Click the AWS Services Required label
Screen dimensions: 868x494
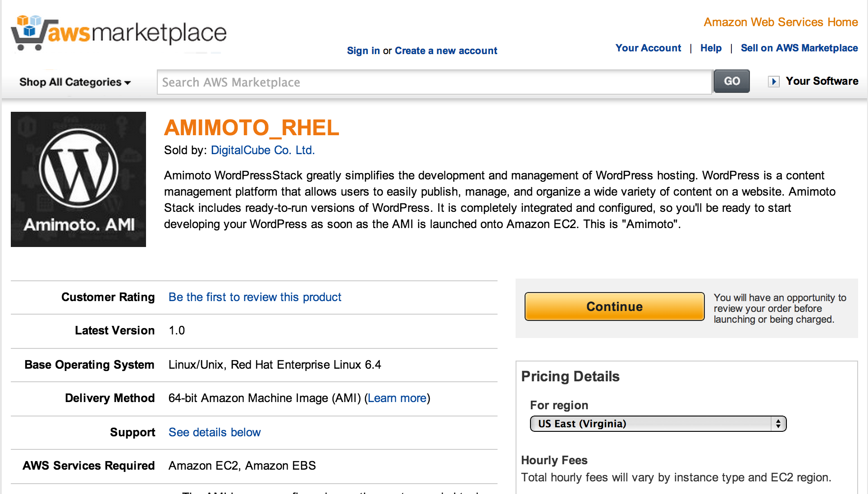(x=89, y=466)
